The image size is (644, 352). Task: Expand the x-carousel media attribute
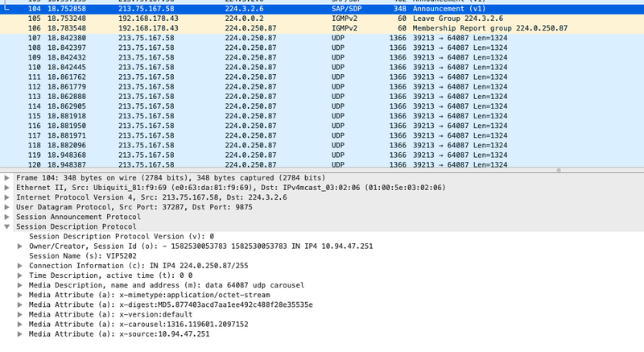(x=19, y=325)
